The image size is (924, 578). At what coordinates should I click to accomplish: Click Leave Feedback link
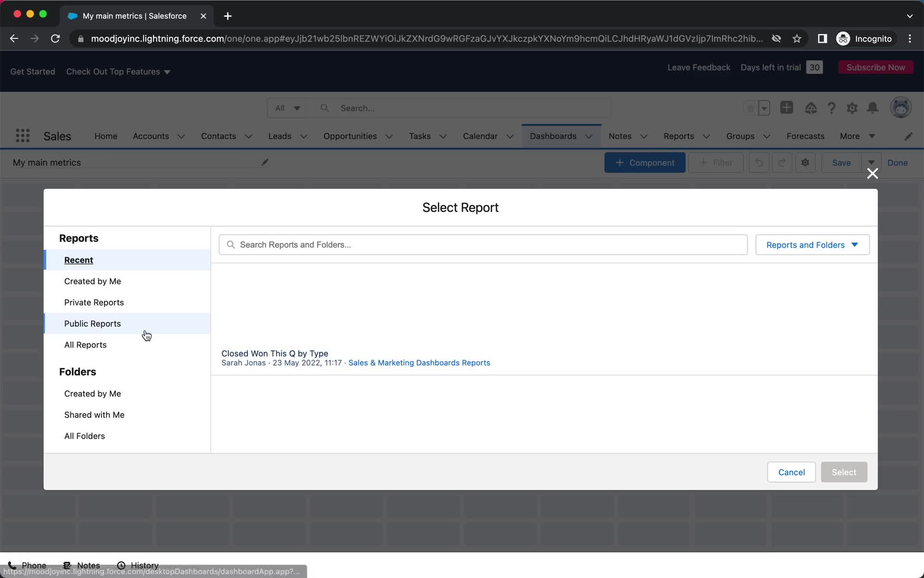pyautogui.click(x=699, y=67)
